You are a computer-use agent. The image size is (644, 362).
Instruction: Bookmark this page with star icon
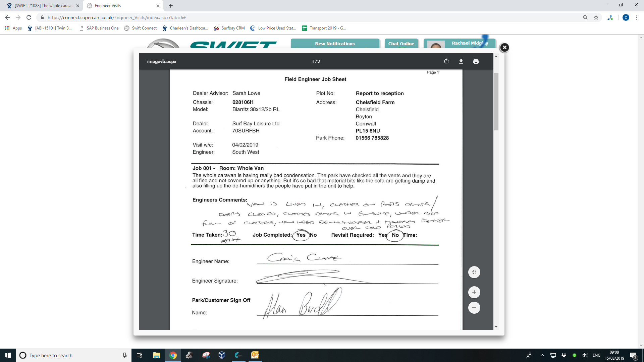click(x=596, y=17)
